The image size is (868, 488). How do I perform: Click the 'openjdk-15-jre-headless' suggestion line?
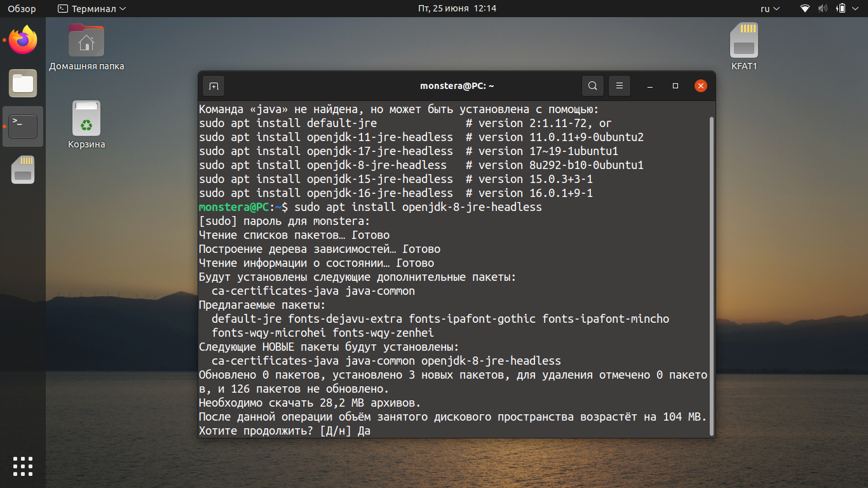point(396,179)
